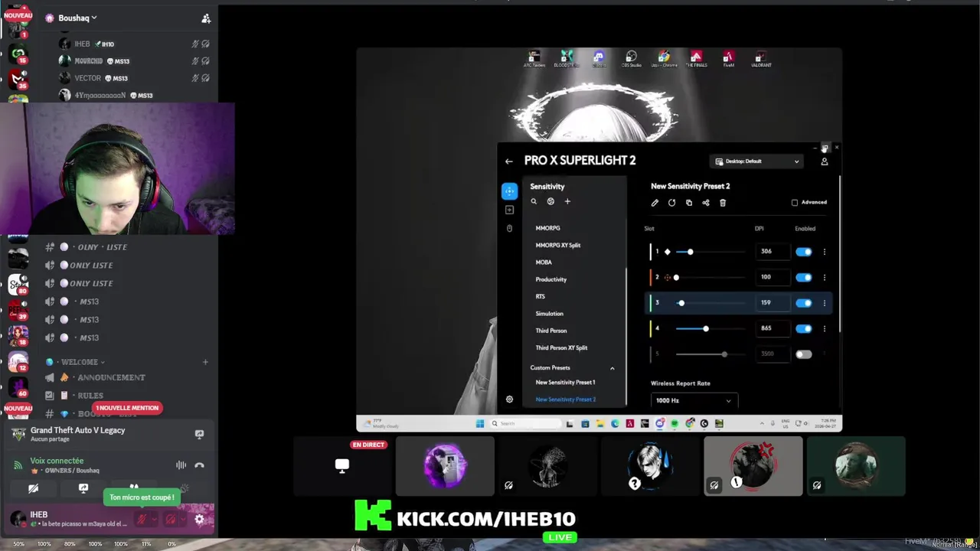Viewport: 980px width, 551px height.
Task: Open OBS Studio desktop shortcut
Action: click(631, 59)
